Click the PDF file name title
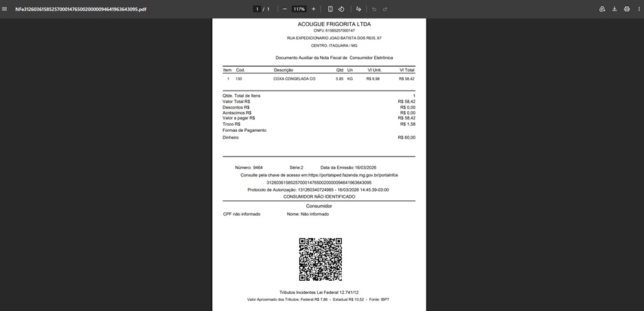Image resolution: width=644 pixels, height=311 pixels. coord(80,9)
